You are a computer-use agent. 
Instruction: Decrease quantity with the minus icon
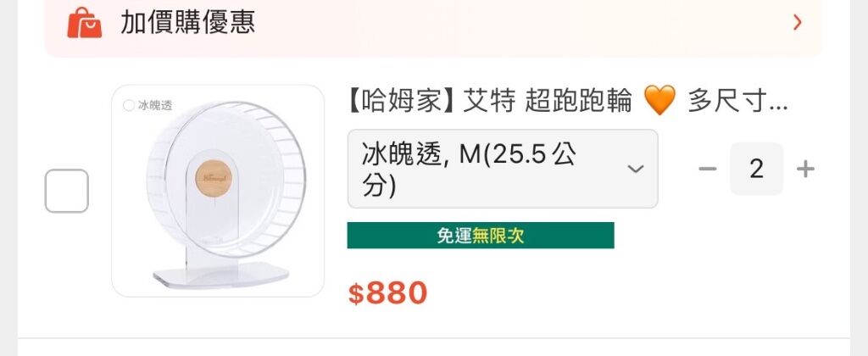pyautogui.click(x=707, y=169)
